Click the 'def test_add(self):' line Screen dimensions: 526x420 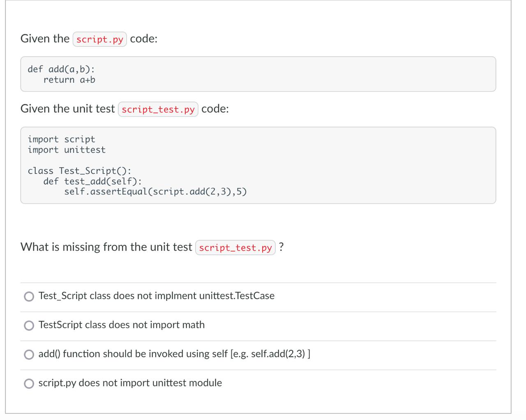click(x=92, y=181)
